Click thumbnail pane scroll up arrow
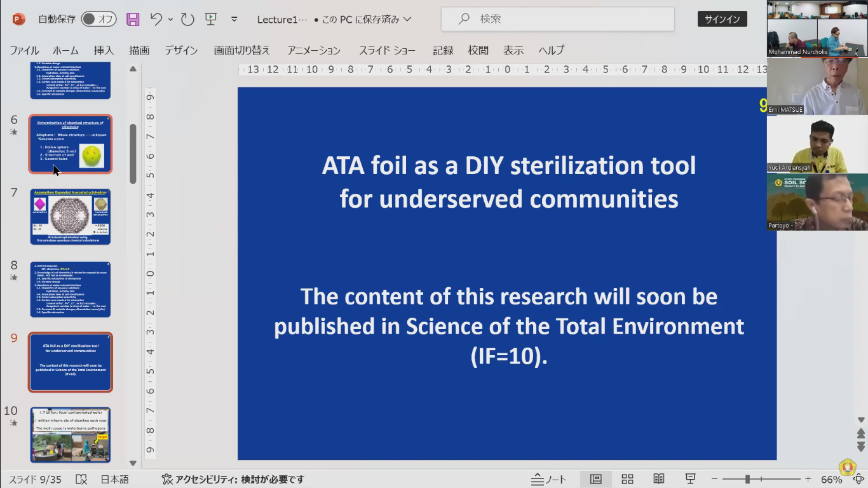The image size is (868, 488). click(133, 69)
